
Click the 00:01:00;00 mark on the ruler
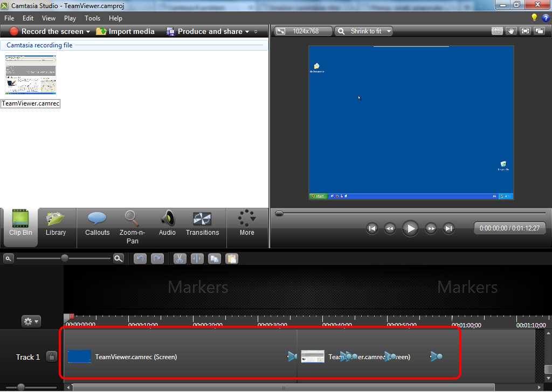[466, 325]
